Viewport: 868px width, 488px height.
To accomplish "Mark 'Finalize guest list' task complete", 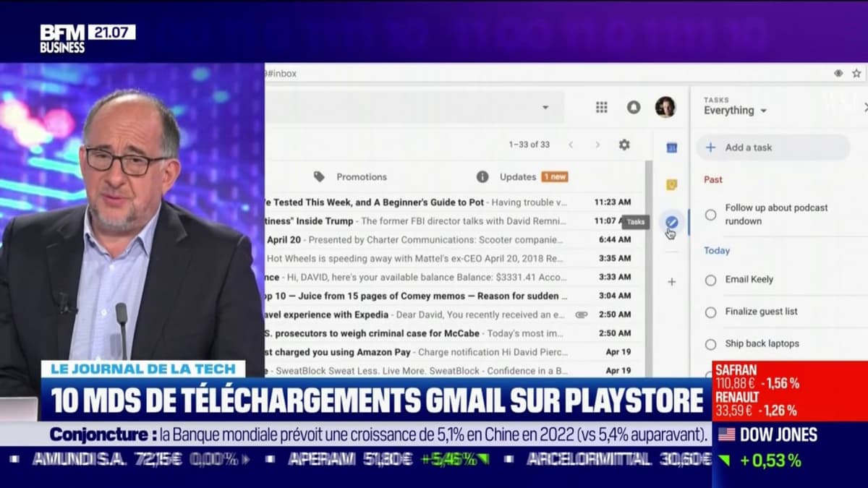I will 711,312.
